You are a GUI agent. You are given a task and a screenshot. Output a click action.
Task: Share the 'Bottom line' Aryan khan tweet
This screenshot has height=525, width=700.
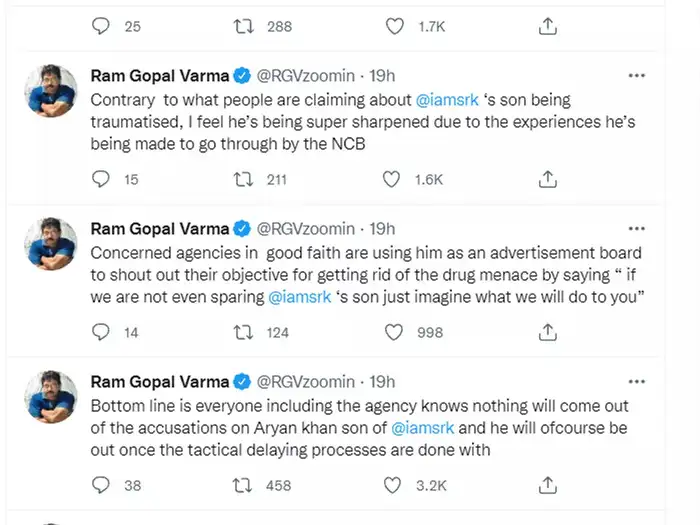(547, 484)
